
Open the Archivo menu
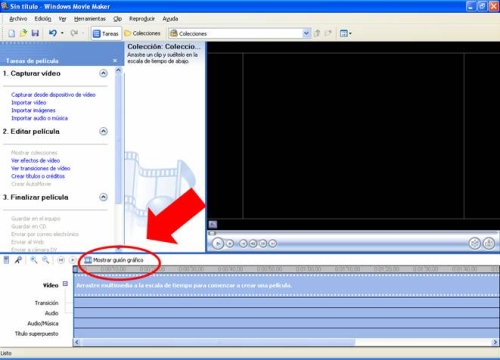18,19
